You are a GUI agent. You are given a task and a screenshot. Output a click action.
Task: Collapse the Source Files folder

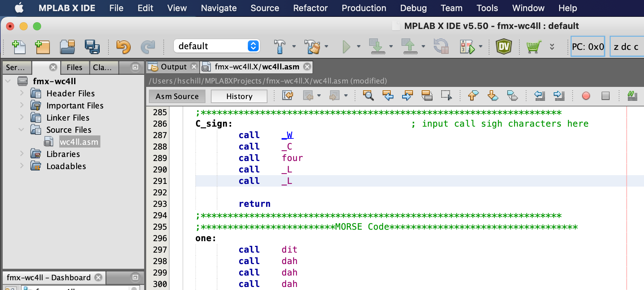click(22, 130)
